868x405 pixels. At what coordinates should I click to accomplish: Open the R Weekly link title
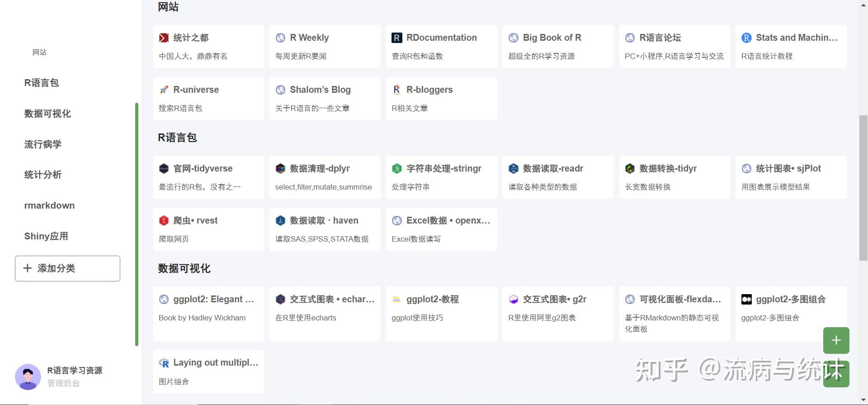(x=309, y=38)
